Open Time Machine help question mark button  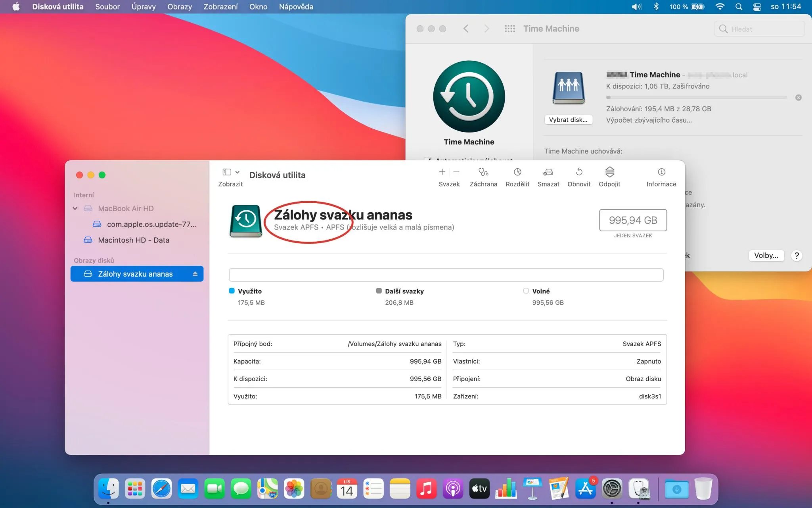(x=797, y=256)
